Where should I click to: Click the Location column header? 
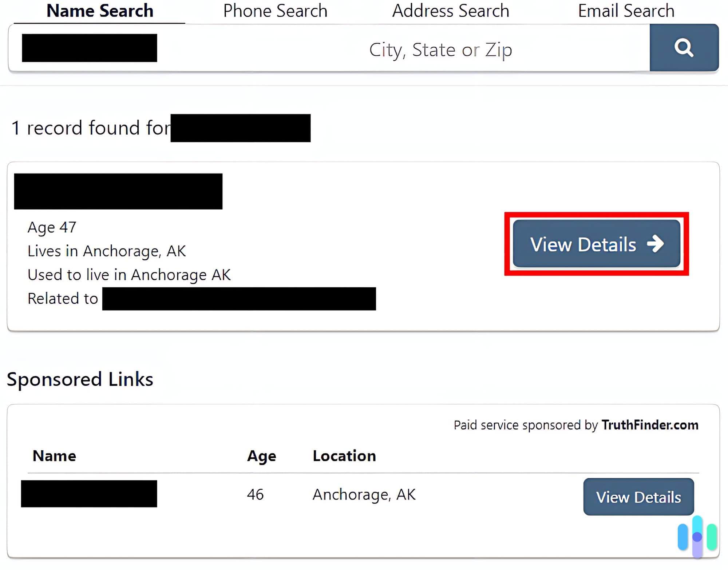(x=344, y=456)
